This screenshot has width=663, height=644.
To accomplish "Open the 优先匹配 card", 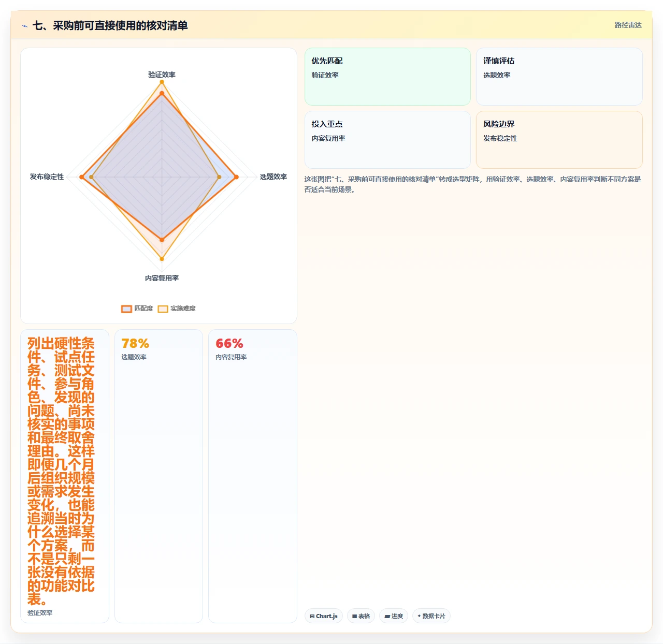I will pos(387,77).
